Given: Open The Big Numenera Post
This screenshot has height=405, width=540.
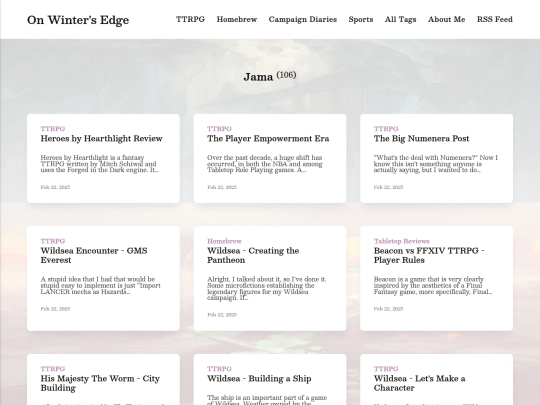Looking at the screenshot, I should pyautogui.click(x=421, y=138).
